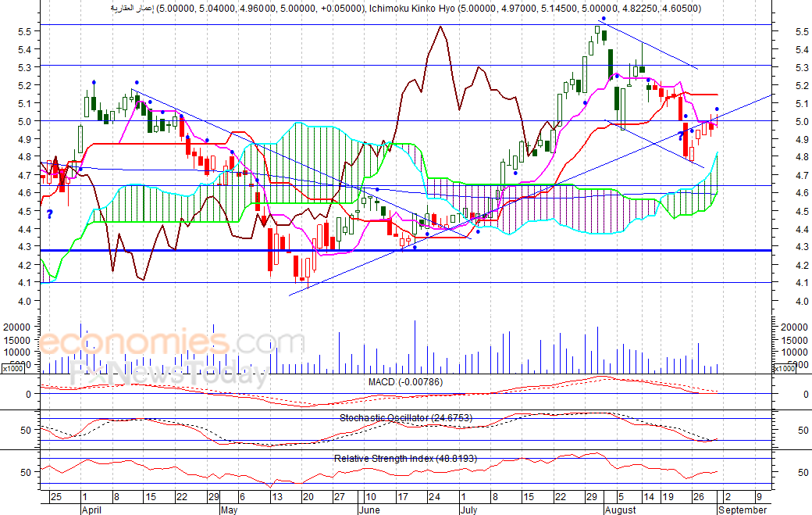This screenshot has width=812, height=515.
Task: Select date label 27 in May
Action: click(x=339, y=497)
